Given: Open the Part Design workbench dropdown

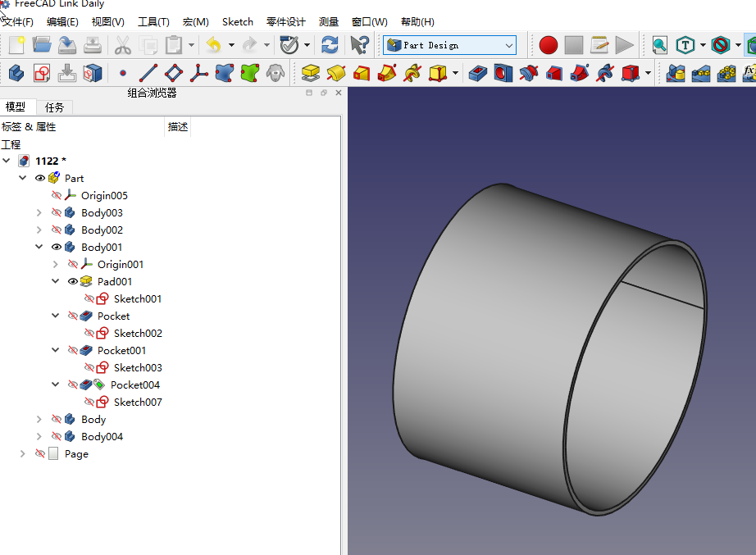Looking at the screenshot, I should pyautogui.click(x=450, y=45).
